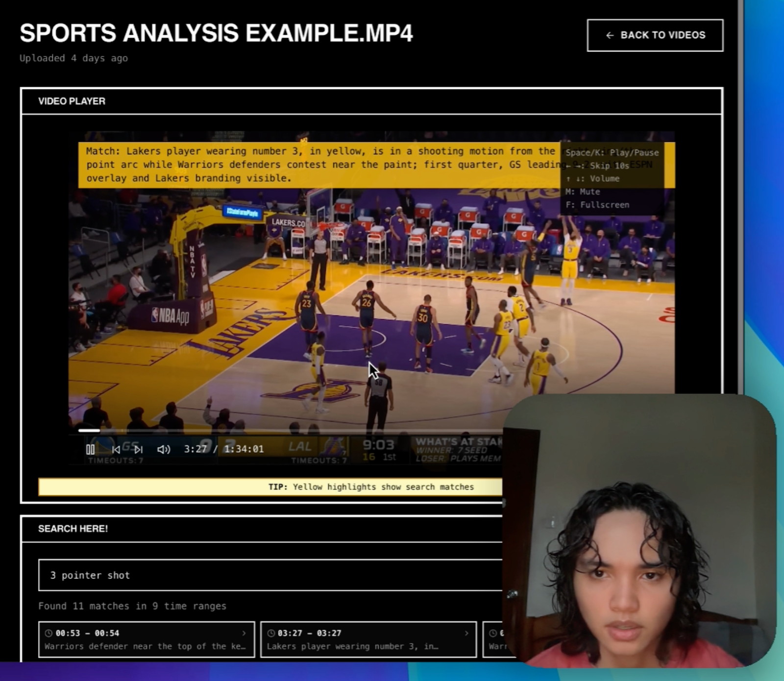Click the video progress bar track

pos(294,431)
